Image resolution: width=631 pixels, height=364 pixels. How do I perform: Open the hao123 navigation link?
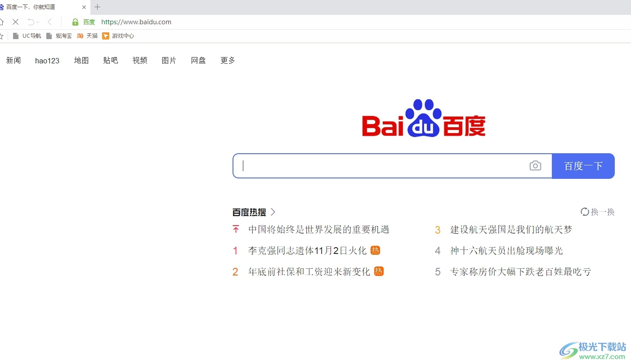[x=47, y=60]
